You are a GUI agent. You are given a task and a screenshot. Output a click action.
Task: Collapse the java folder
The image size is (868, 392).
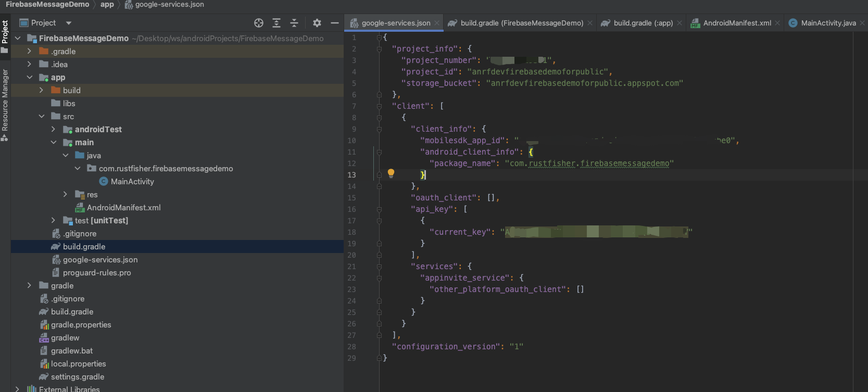pos(65,155)
